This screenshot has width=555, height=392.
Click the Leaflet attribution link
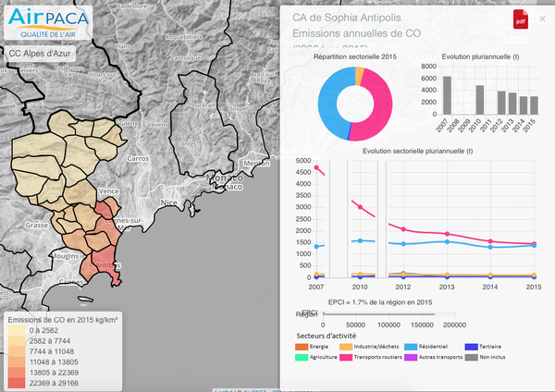pos(221,388)
